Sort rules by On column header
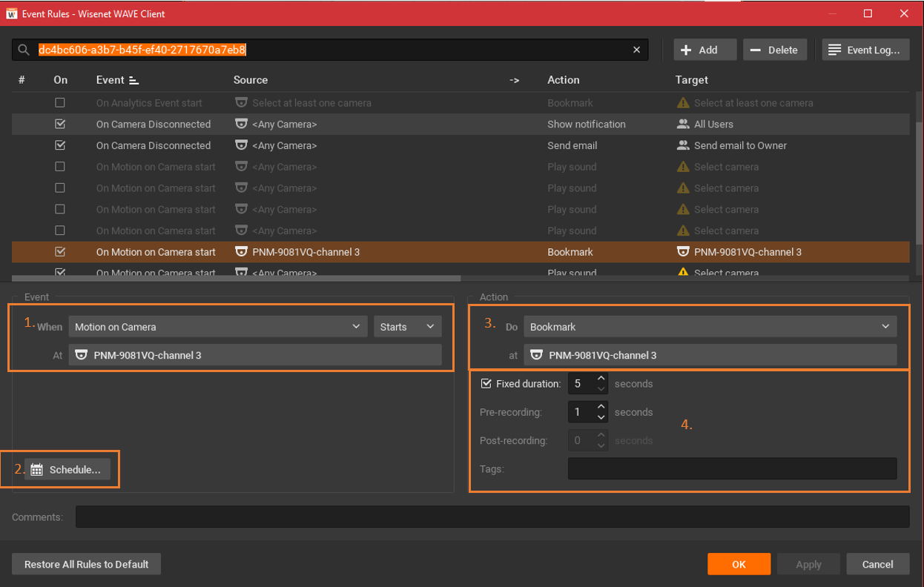 [61, 80]
